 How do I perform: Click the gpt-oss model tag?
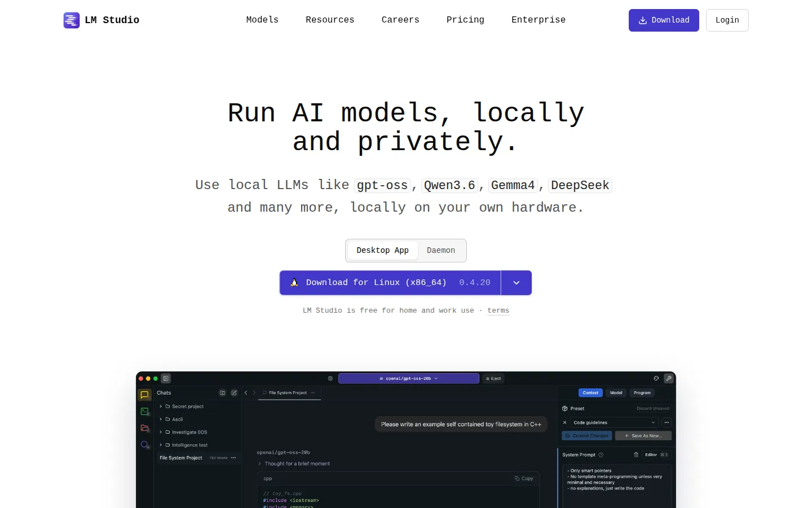tap(382, 185)
